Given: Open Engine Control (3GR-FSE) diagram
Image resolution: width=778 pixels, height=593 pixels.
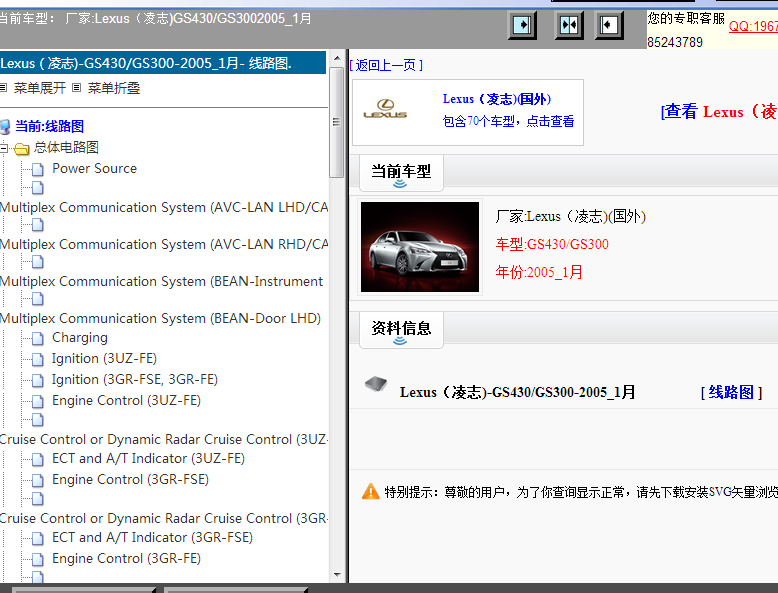Looking at the screenshot, I should (130, 479).
